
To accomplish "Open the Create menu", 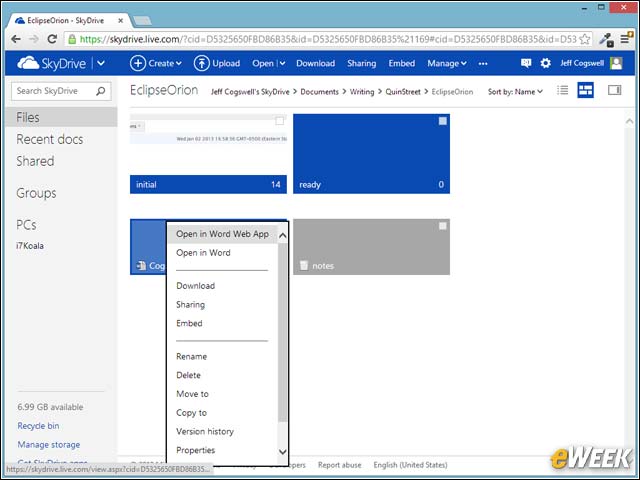I will (x=156, y=63).
